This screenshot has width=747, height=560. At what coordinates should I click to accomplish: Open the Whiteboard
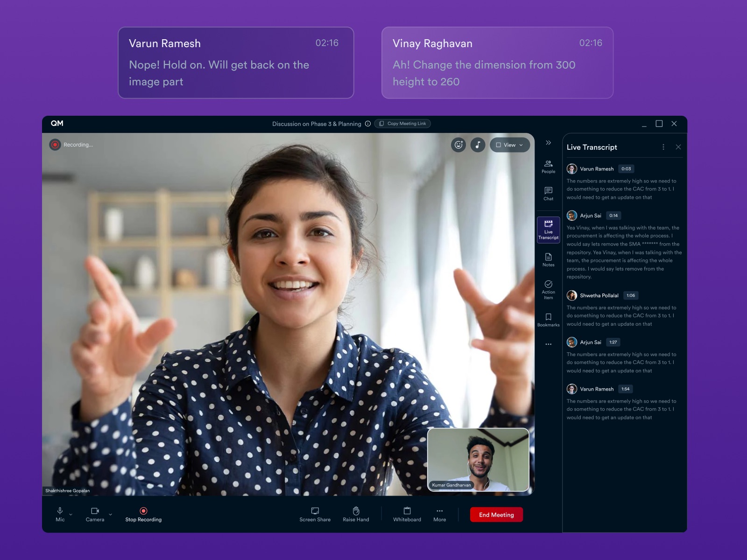coord(407,514)
